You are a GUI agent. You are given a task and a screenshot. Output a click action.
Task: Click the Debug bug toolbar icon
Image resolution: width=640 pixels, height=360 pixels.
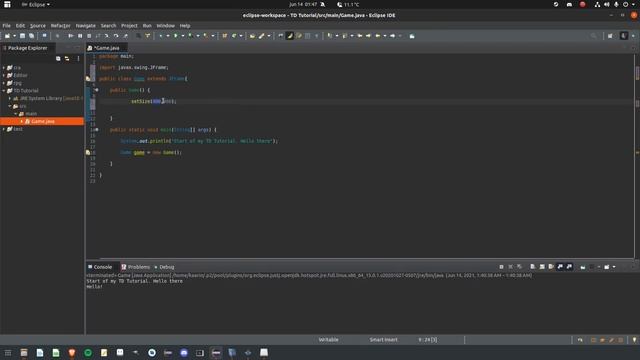[161, 36]
